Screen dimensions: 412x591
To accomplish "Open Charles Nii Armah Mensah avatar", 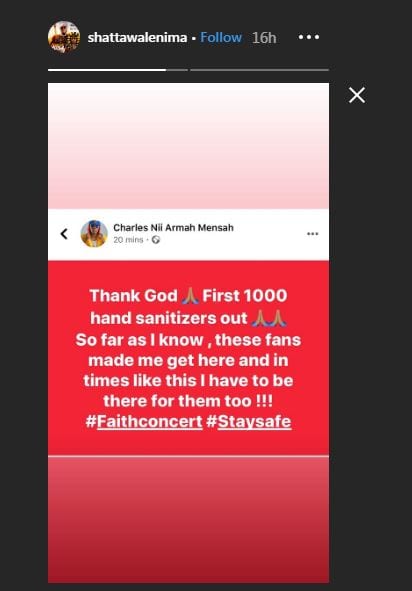I will point(94,234).
